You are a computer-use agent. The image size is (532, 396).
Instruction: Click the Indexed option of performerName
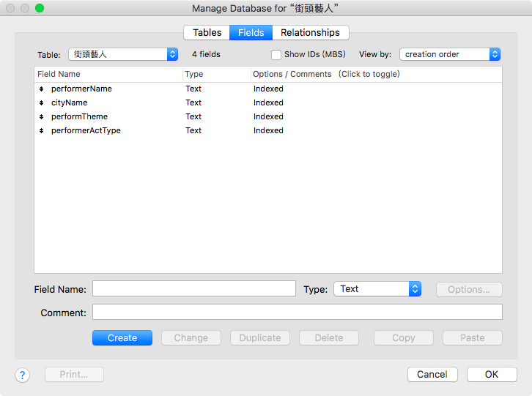tap(268, 89)
